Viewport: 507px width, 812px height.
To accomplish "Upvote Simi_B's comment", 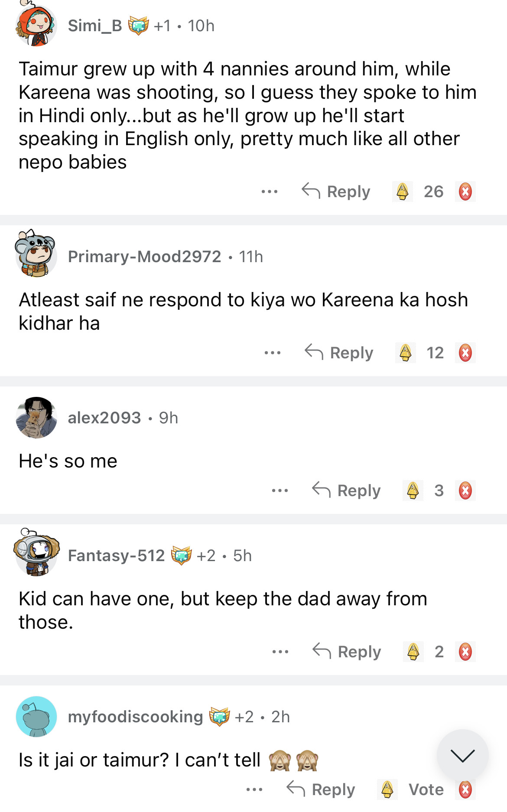I will [403, 192].
